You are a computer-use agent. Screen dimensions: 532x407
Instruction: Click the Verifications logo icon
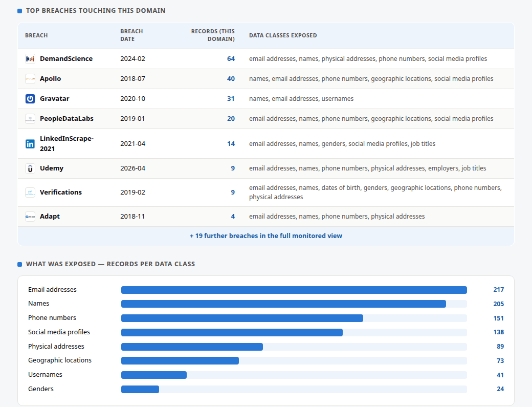point(30,193)
